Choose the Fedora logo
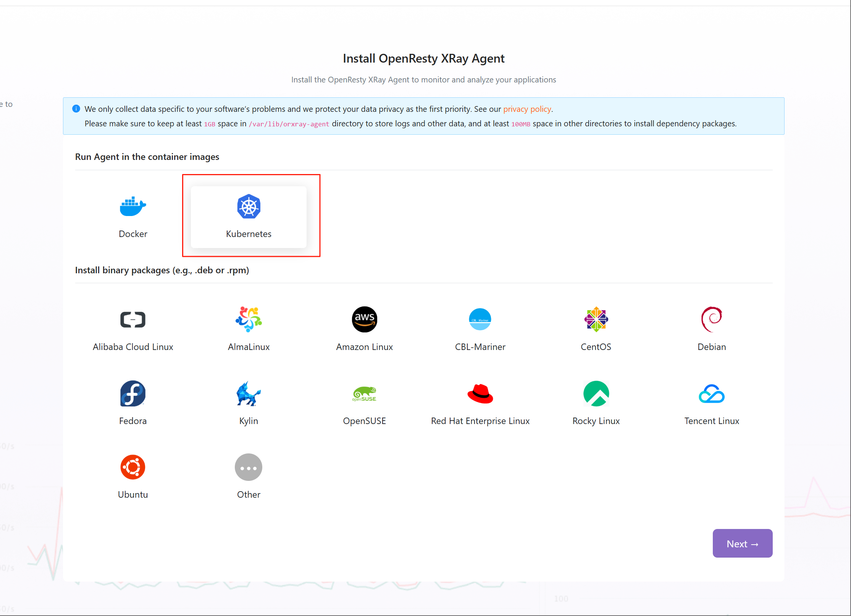Viewport: 851px width, 616px height. [x=133, y=393]
